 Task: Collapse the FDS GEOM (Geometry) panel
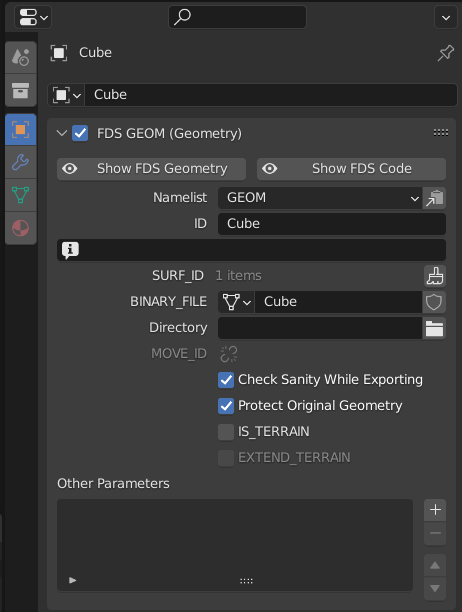pyautogui.click(x=62, y=133)
